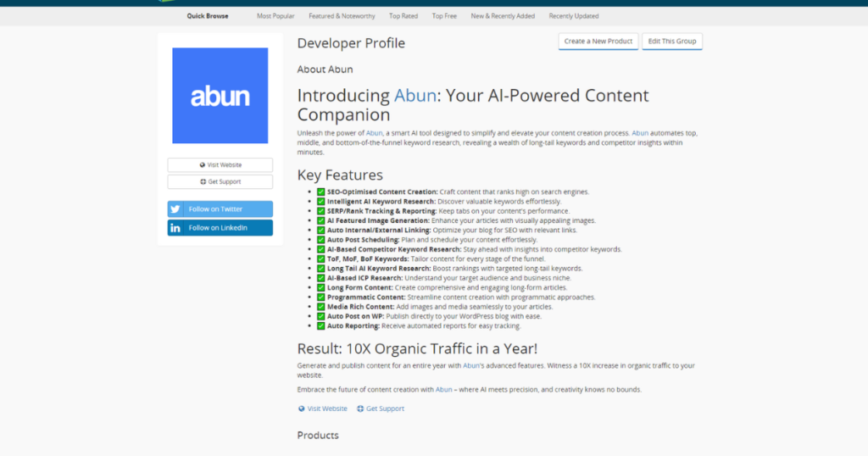
Task: Go to Top Rated products
Action: (403, 16)
